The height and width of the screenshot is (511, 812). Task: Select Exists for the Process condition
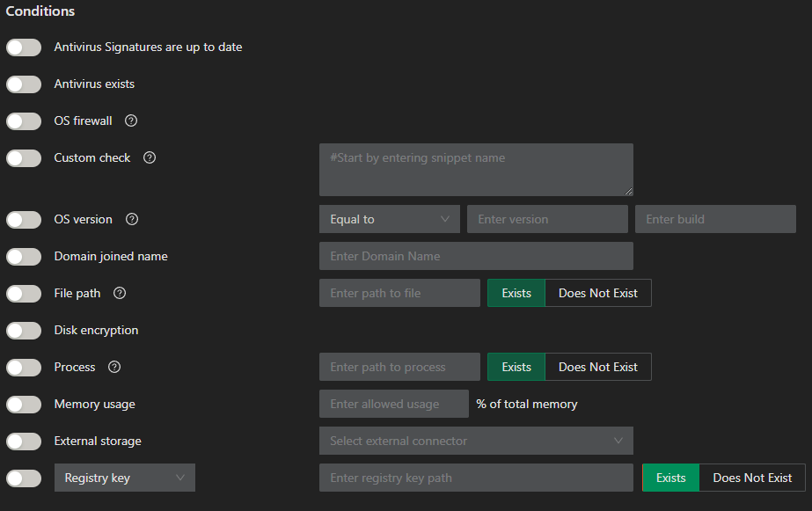point(516,367)
